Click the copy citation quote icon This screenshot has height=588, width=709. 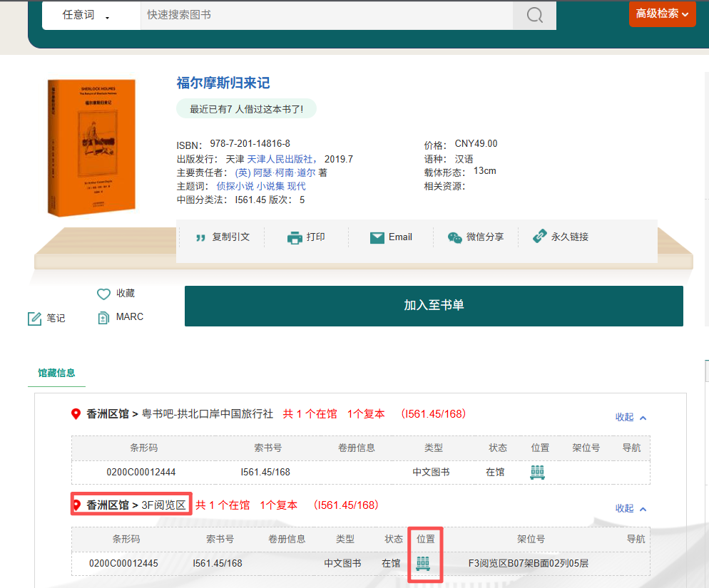click(x=200, y=237)
